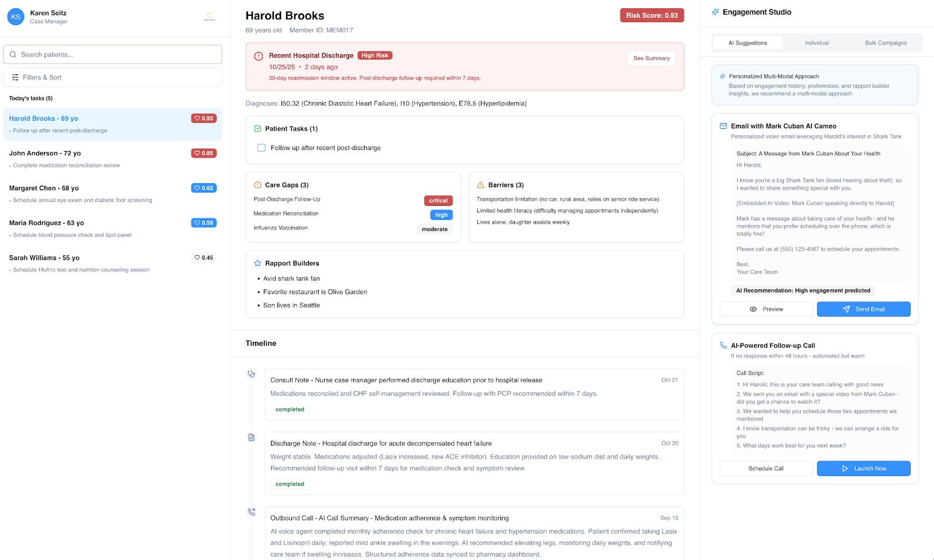Image resolution: width=934 pixels, height=560 pixels.
Task: Click the search magnifier icon
Action: 13,54
